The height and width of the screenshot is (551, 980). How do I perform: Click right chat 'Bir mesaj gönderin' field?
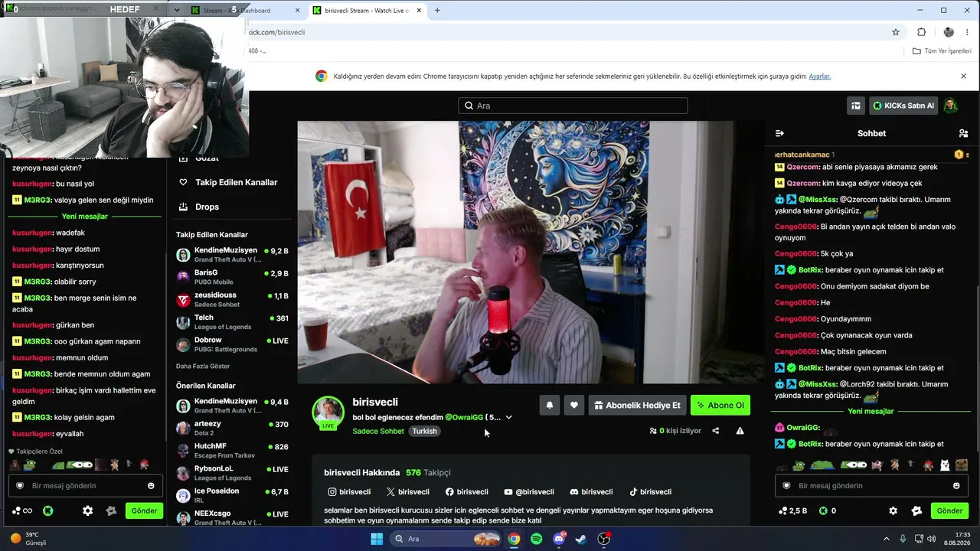point(871,486)
